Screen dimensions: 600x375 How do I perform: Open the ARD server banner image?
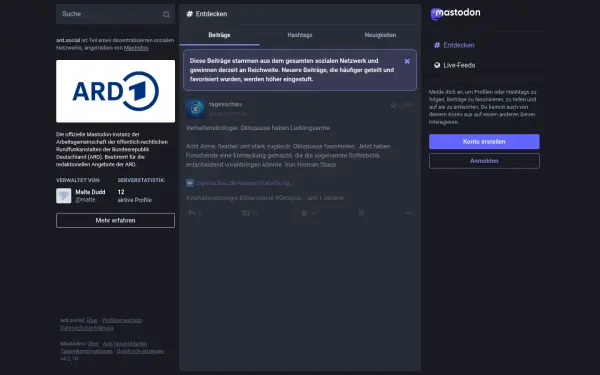point(115,91)
